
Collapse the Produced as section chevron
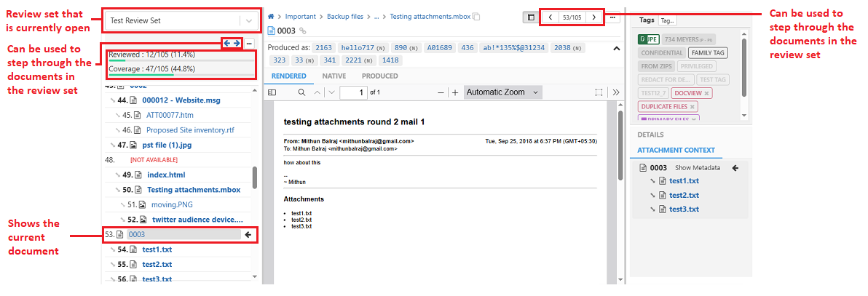pos(616,49)
